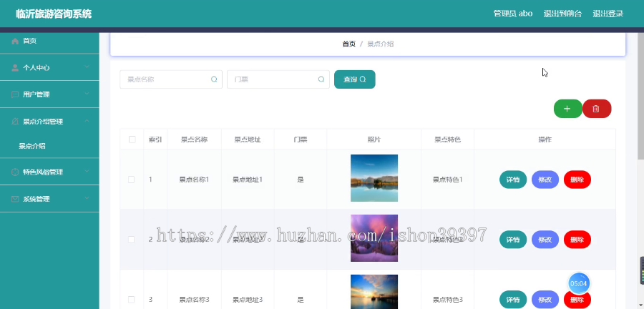Expand the 个人中心 menu chevron
Screen dimensions: 644x309
click(x=87, y=67)
